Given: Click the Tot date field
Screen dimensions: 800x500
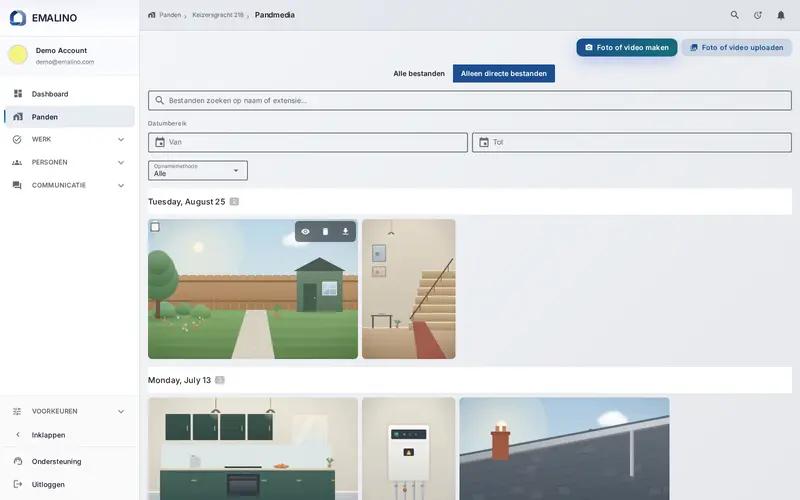Looking at the screenshot, I should (632, 142).
